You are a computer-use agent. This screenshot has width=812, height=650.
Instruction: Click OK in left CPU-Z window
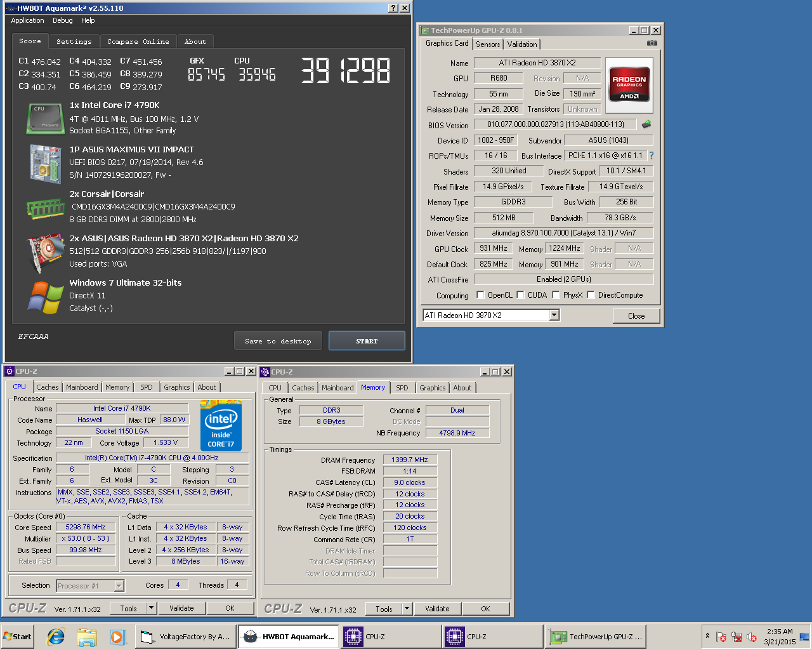[x=230, y=608]
